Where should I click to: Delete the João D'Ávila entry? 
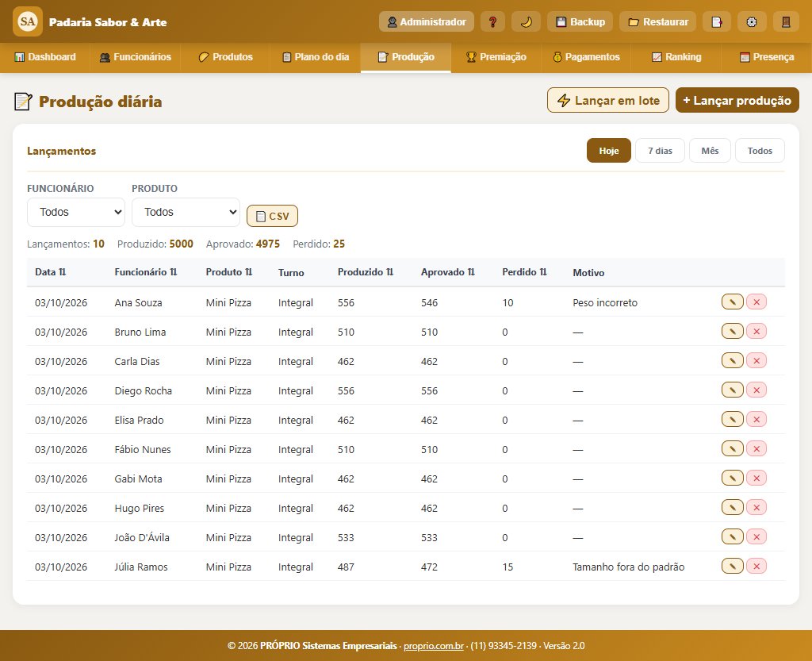pos(756,536)
